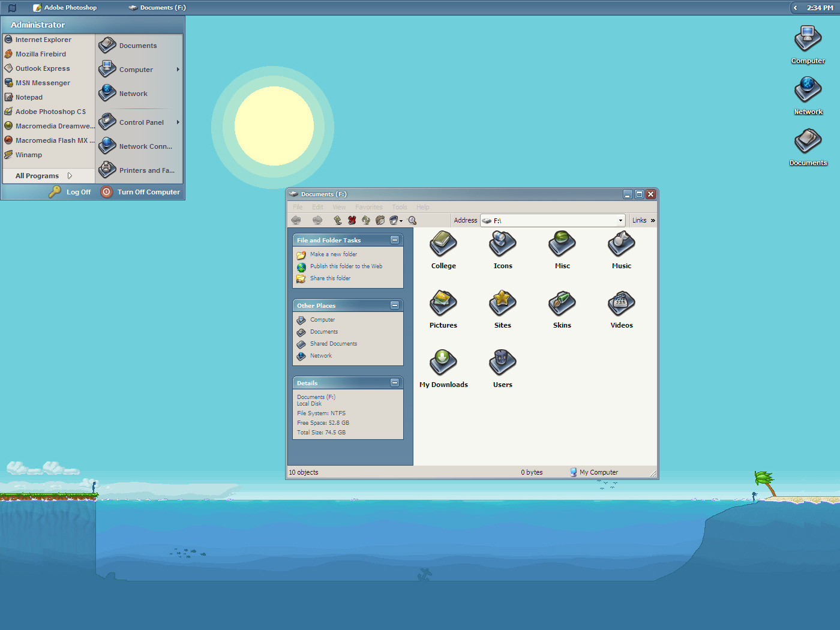840x630 pixels.
Task: Collapse the Details panel
Action: point(395,383)
